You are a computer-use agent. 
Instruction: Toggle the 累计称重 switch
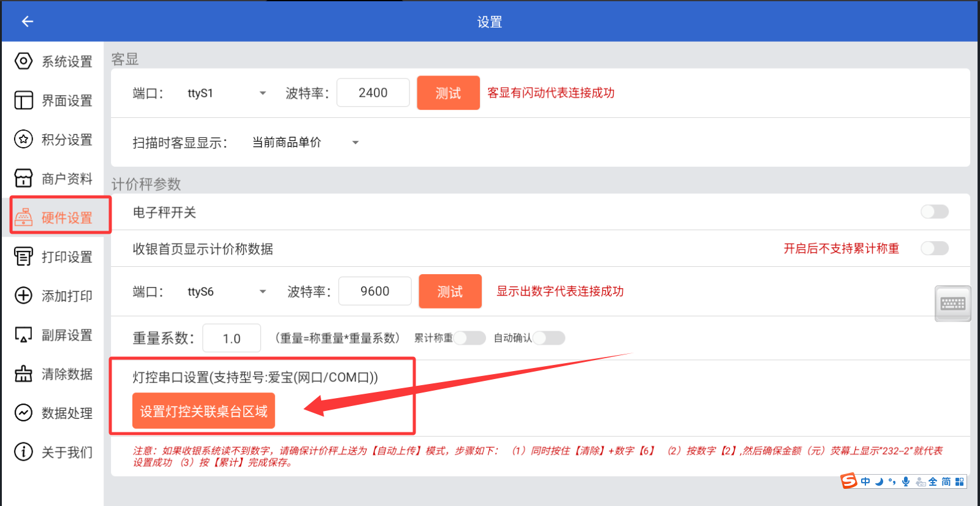(x=469, y=338)
